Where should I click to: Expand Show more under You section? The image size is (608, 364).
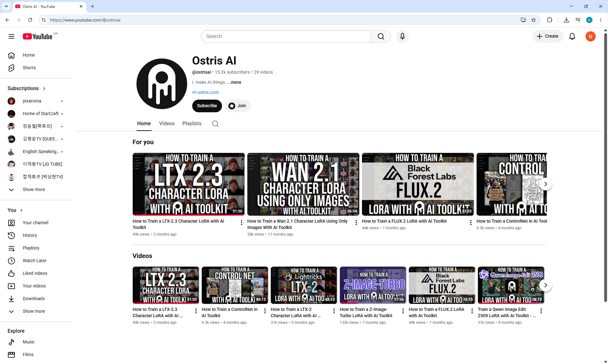click(36, 311)
